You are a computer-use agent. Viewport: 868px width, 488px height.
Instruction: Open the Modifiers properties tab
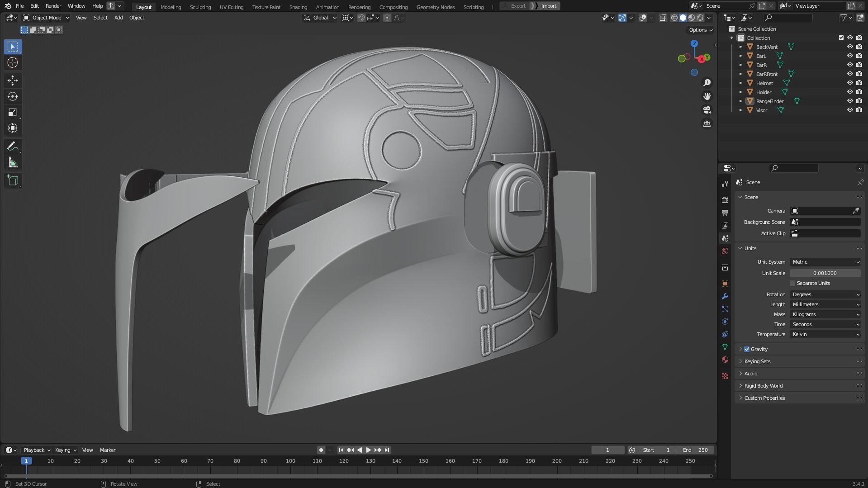(725, 296)
